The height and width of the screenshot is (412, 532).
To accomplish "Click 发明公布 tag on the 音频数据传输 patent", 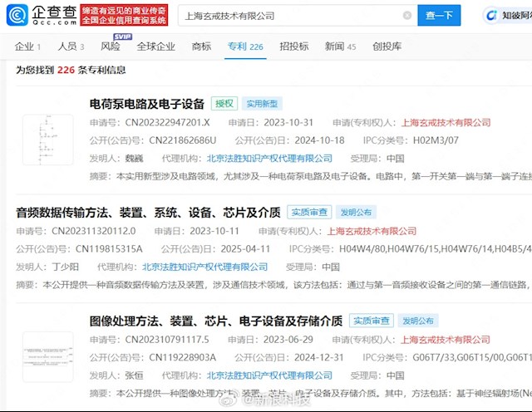I will (x=356, y=213).
